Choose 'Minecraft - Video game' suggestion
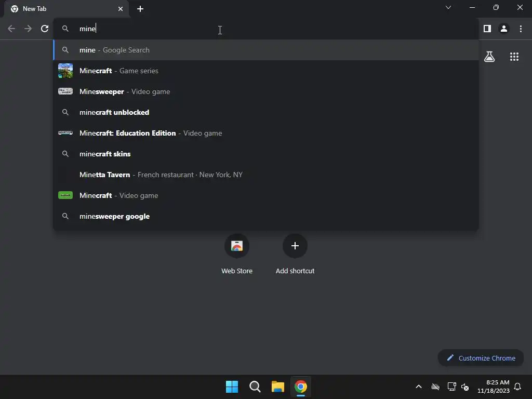This screenshot has height=399, width=532. pos(265,195)
